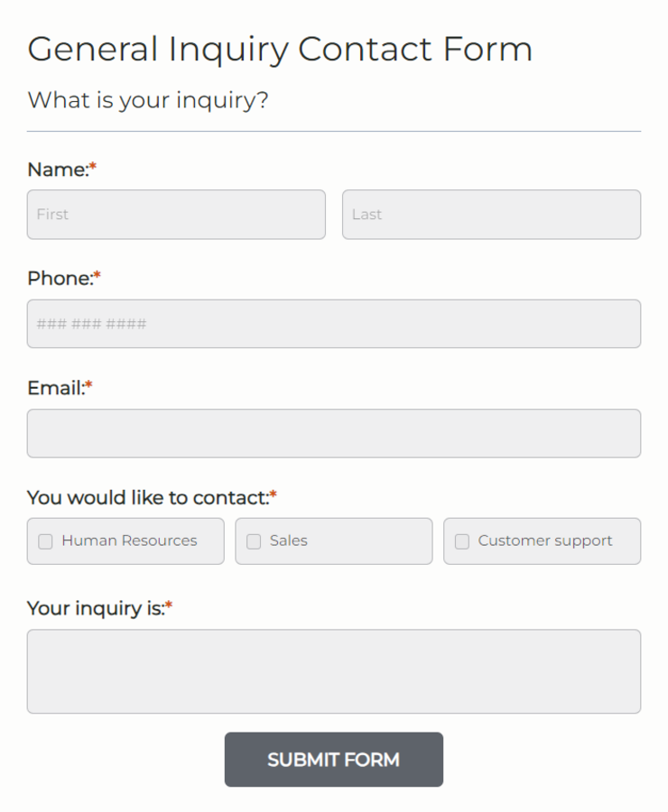The height and width of the screenshot is (812, 668).
Task: Click the 'What is your inquiry?' subheading
Action: 148,99
